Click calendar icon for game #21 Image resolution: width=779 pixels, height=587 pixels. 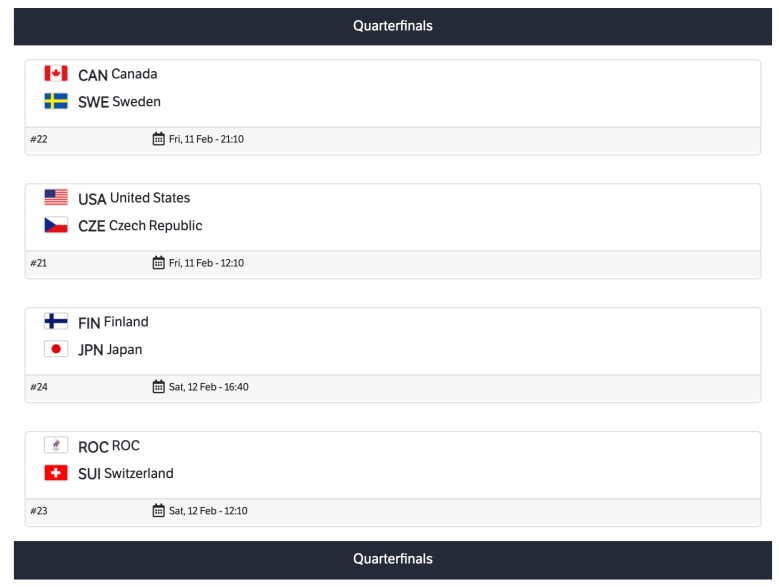pyautogui.click(x=158, y=263)
